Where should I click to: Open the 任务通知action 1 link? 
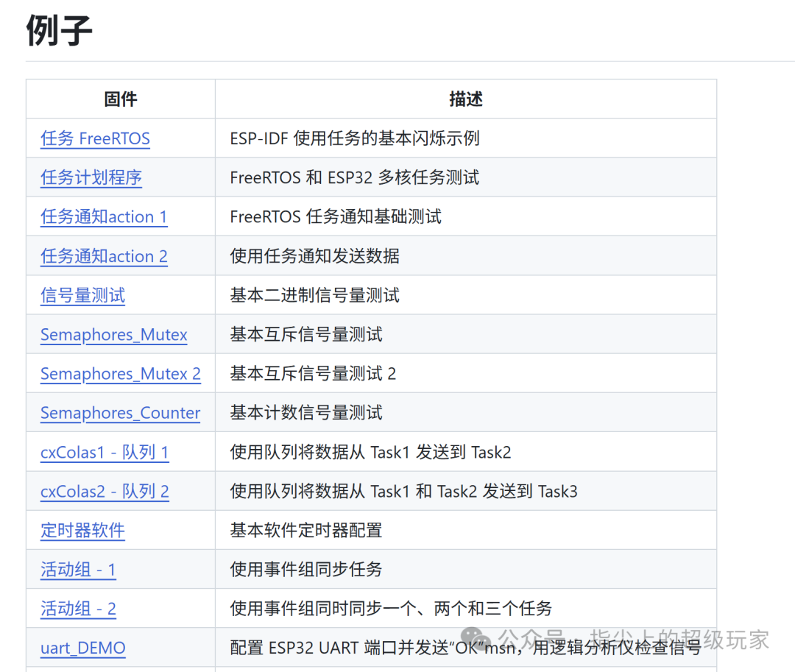[104, 217]
